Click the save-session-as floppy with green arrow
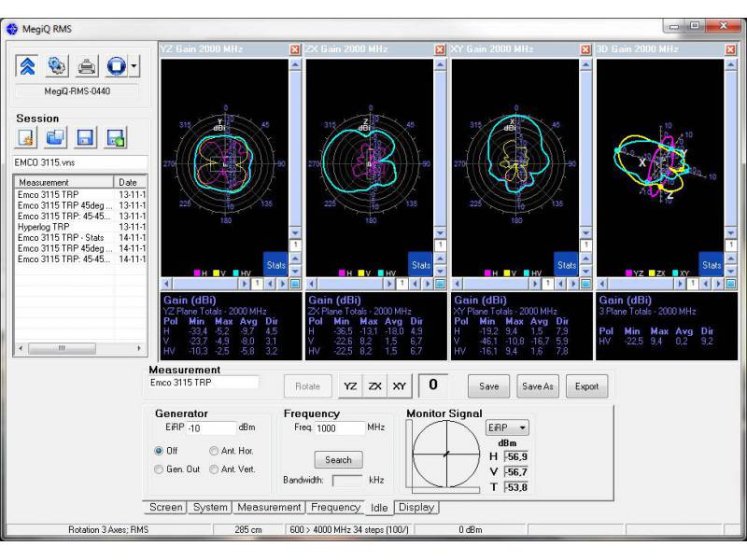Viewport: 747px width, 560px height. pyautogui.click(x=116, y=138)
